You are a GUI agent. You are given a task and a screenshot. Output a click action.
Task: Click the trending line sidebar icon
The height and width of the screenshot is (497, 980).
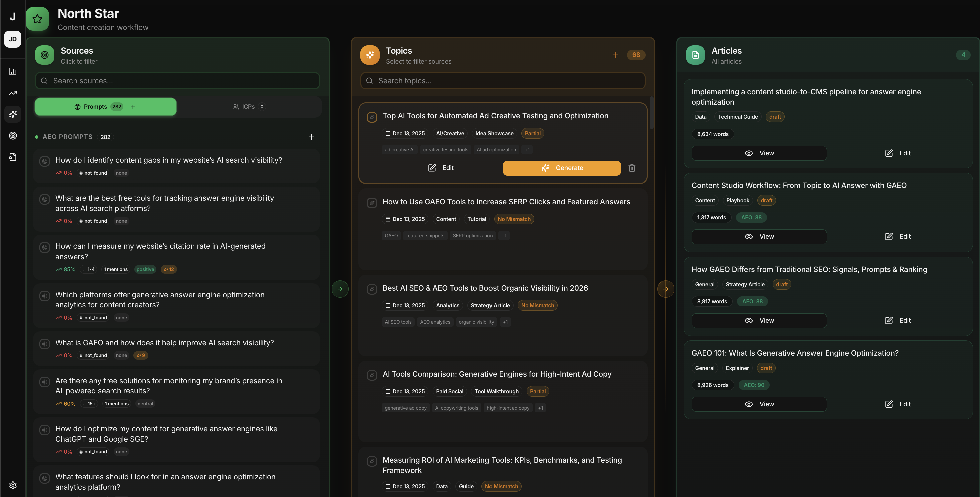[13, 93]
